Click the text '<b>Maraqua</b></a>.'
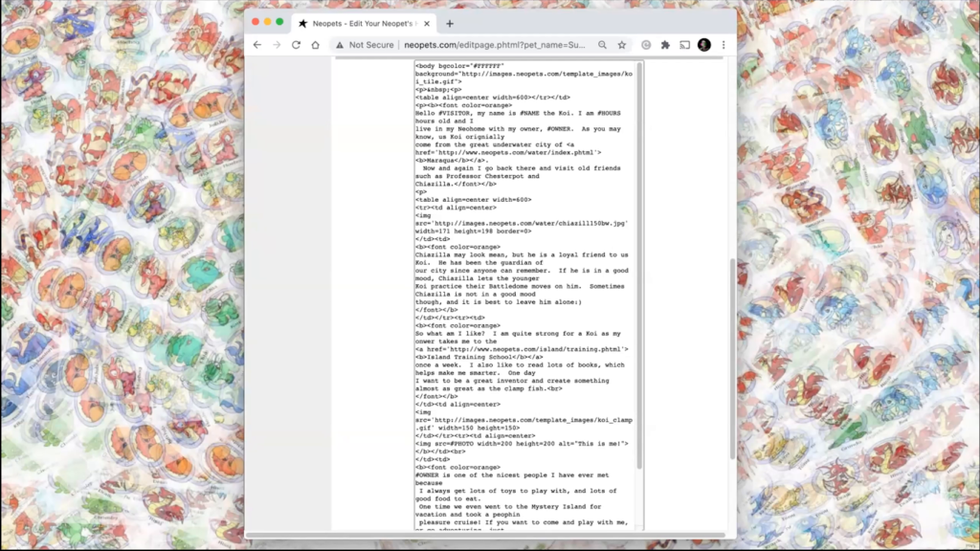The image size is (980, 551). (452, 161)
